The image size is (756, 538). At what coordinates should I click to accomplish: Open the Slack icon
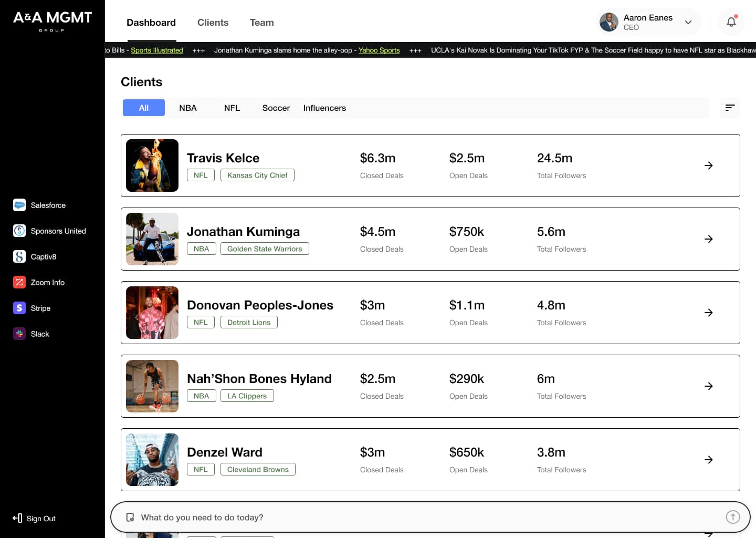(x=19, y=334)
